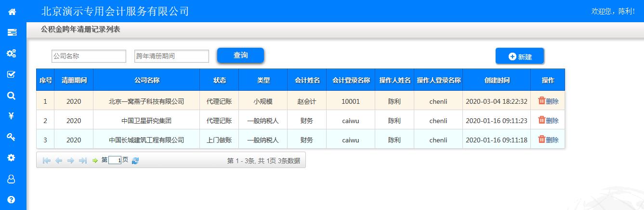Click pager summary 第 1 - 3条, 共 1页 3条数据
This screenshot has width=644, height=210.
click(263, 161)
